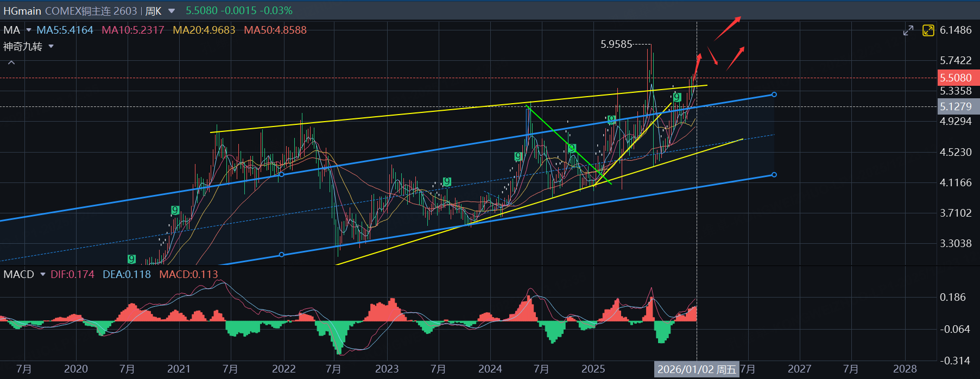
Task: Open the 神奇九转 indicator dropdown
Action: (x=51, y=47)
